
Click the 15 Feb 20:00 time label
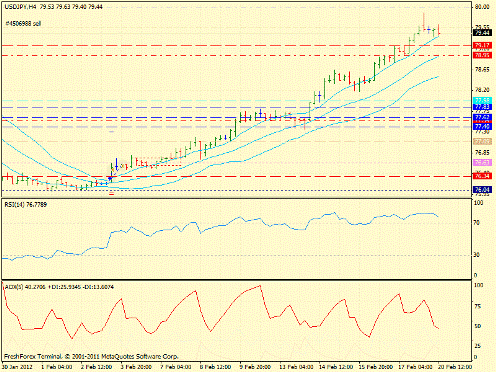(376, 367)
